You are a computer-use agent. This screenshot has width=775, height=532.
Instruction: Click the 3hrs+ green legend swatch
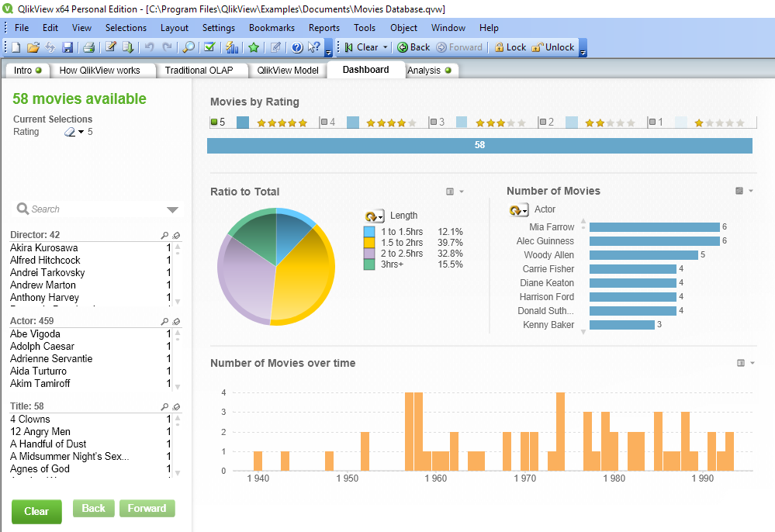click(369, 264)
